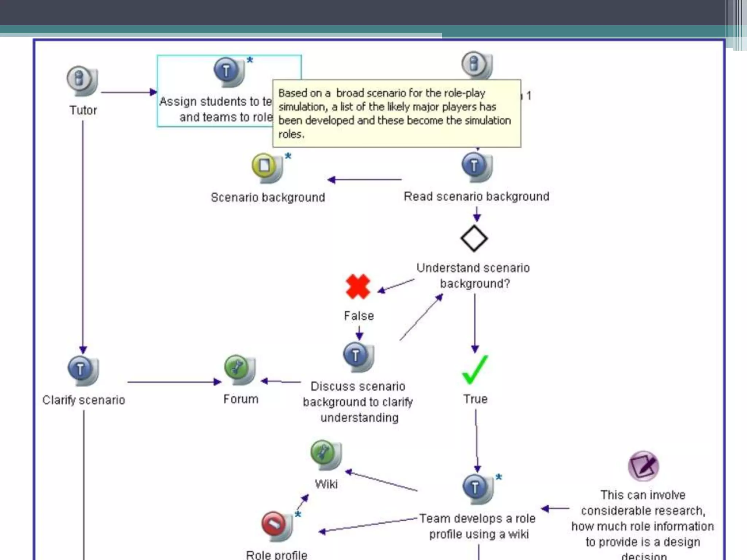
Task: Click the red False cross icon
Action: pyautogui.click(x=358, y=287)
